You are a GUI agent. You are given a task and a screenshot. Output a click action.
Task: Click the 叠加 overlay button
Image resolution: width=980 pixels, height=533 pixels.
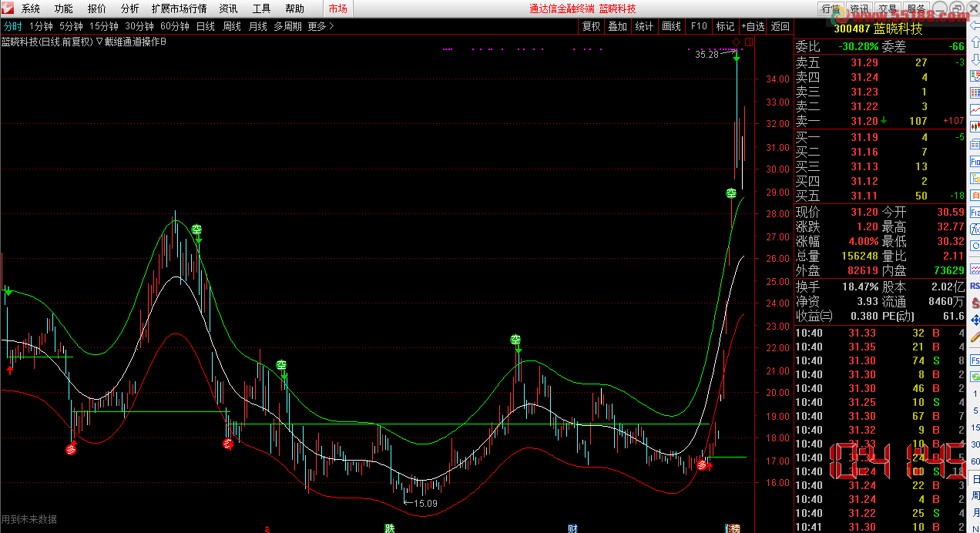coord(617,26)
